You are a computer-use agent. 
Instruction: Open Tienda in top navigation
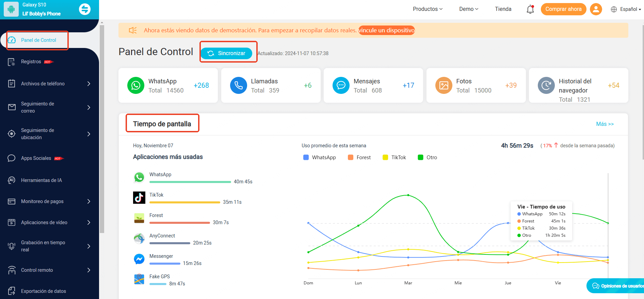503,9
